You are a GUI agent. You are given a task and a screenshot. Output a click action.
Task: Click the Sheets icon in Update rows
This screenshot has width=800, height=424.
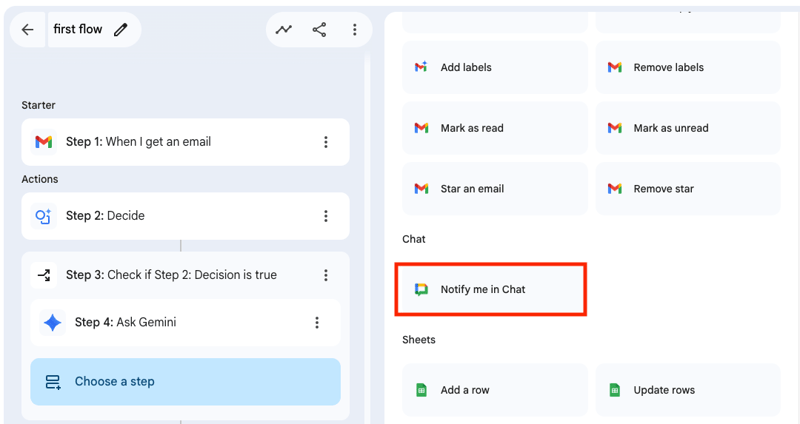614,390
